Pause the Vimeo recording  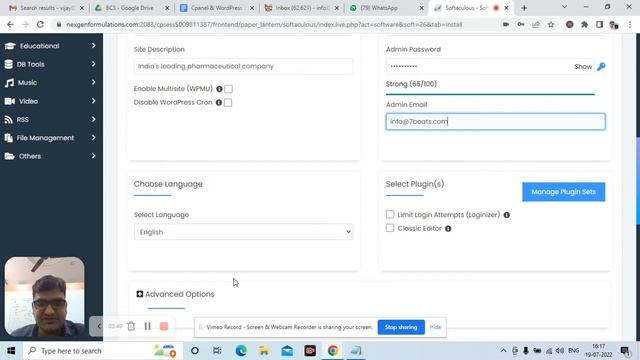[148, 326]
